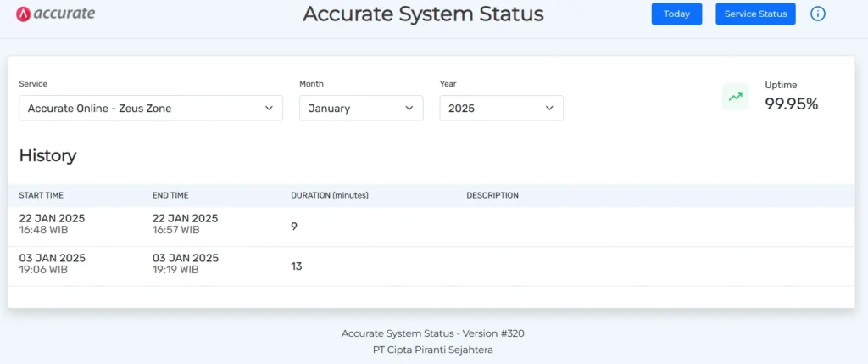Click the DURATION (minutes) column header

click(x=330, y=195)
